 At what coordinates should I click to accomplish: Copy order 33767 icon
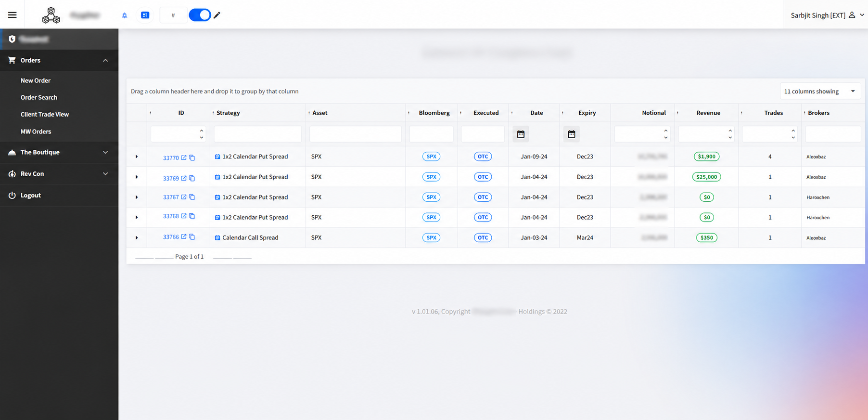point(192,197)
